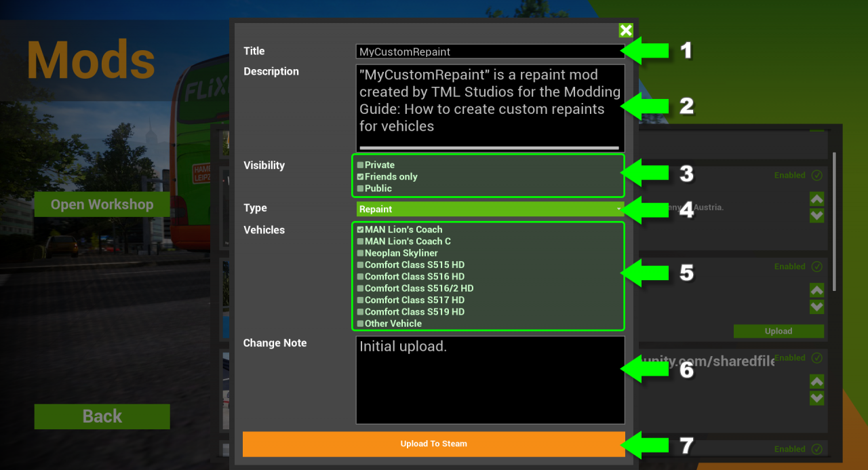Click into the Title field MyCustomRepaint
This screenshot has width=868, height=470.
[x=490, y=52]
